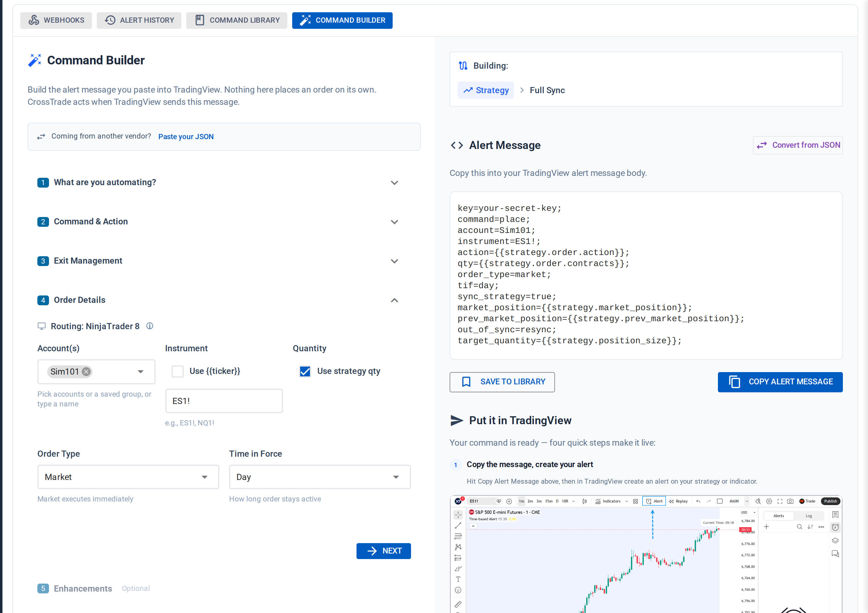Click the Put it in TradingView send icon

click(457, 421)
